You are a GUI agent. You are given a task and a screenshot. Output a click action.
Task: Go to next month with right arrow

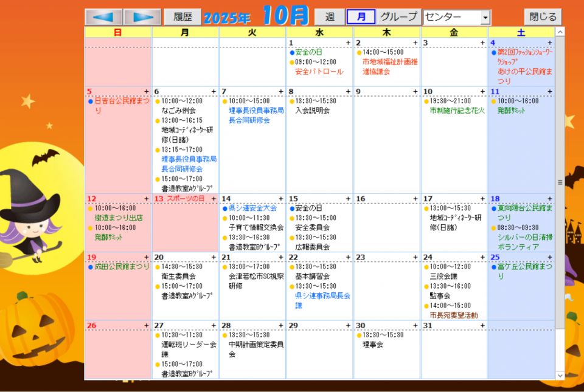[x=142, y=17]
